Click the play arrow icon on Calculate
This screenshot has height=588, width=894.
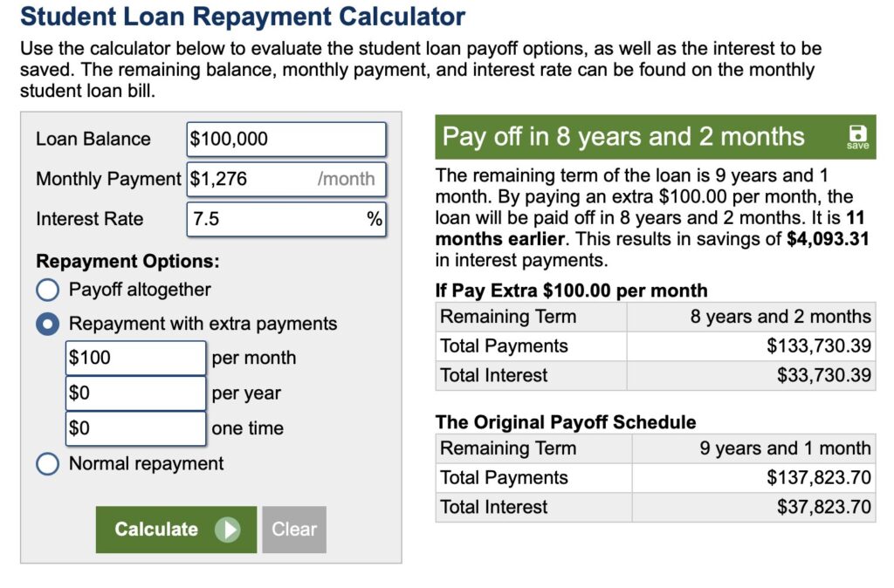227,530
